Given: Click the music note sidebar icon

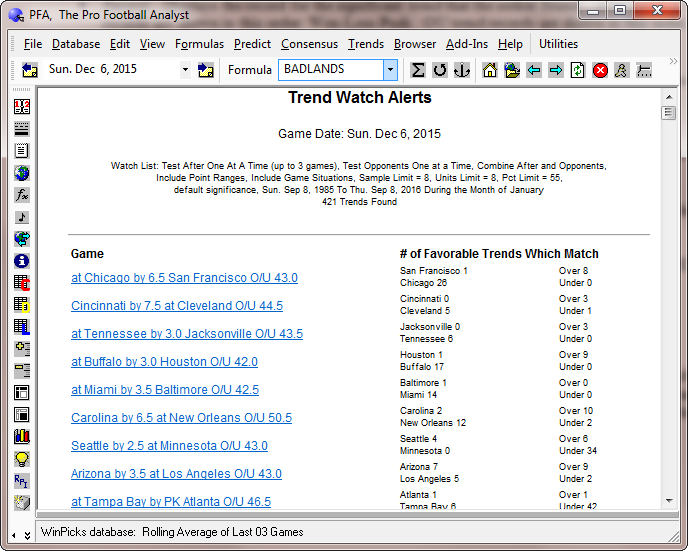Looking at the screenshot, I should (x=22, y=217).
